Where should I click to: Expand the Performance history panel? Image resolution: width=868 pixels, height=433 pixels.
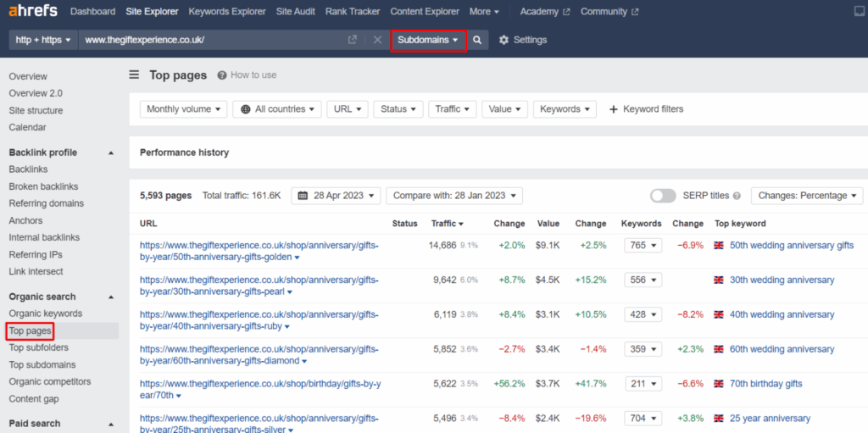[x=184, y=153]
